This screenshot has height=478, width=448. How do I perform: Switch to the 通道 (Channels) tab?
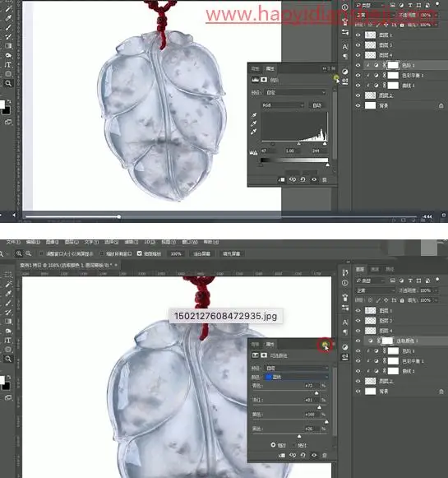(x=375, y=269)
